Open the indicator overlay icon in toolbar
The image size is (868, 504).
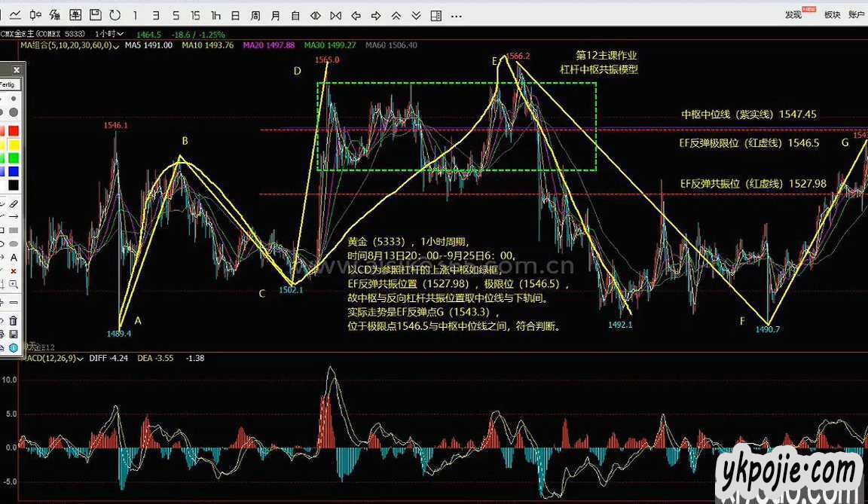tap(55, 15)
